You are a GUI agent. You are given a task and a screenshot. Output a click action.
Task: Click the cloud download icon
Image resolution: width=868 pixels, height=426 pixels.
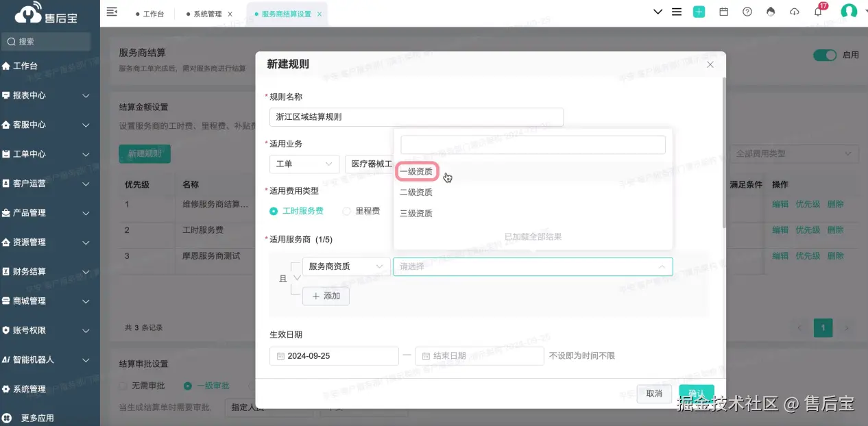tap(794, 12)
